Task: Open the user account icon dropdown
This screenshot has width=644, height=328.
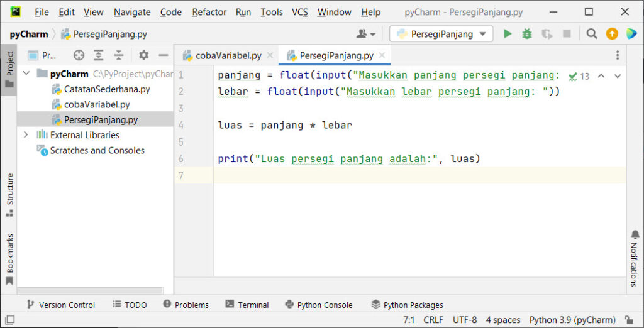Action: (x=366, y=34)
